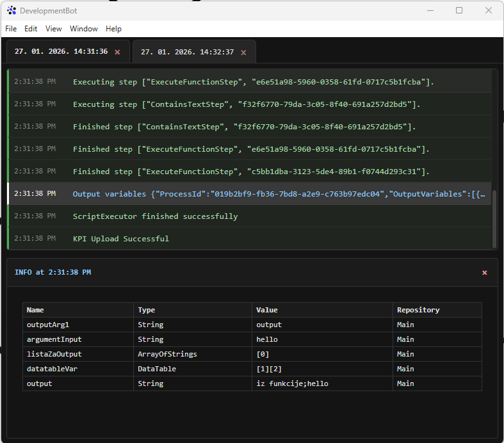Open the View menu

(x=54, y=29)
